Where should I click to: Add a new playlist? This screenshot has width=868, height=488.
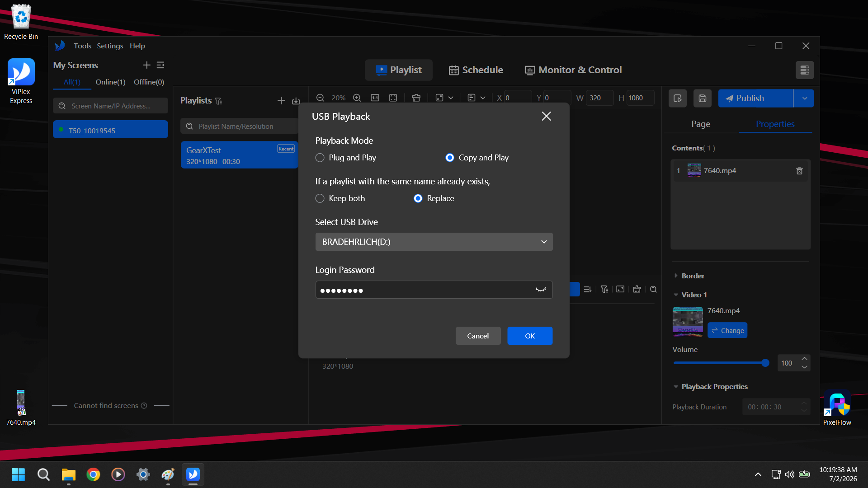pyautogui.click(x=281, y=101)
